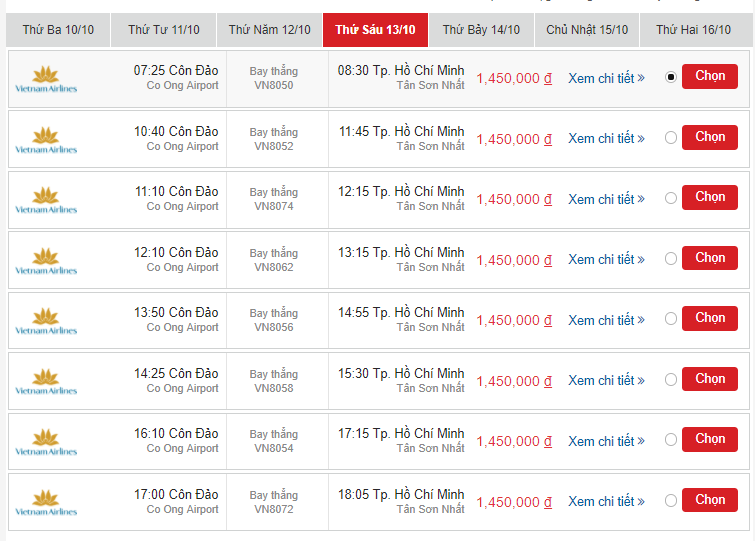Screen dimensions: 755x541
Task: Click Vietnam Airlines logo on the 07:25 flight
Action: pyautogui.click(x=46, y=79)
